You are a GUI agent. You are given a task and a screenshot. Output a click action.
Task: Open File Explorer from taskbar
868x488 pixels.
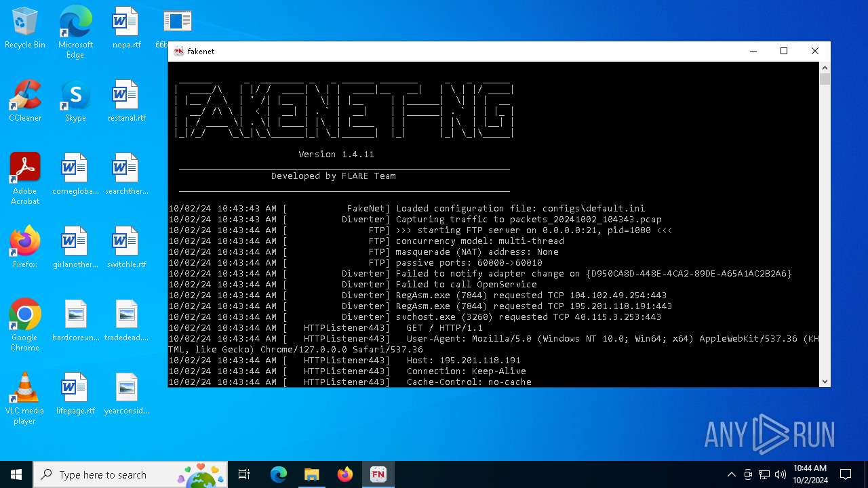click(x=312, y=474)
